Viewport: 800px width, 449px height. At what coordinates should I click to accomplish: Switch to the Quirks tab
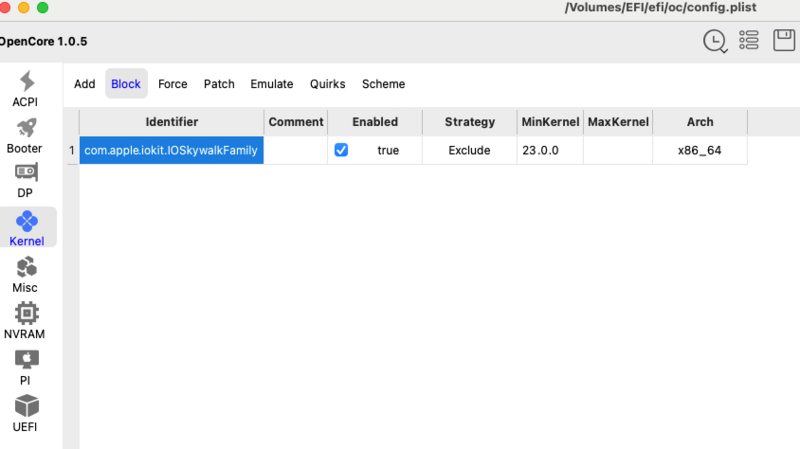click(x=327, y=84)
